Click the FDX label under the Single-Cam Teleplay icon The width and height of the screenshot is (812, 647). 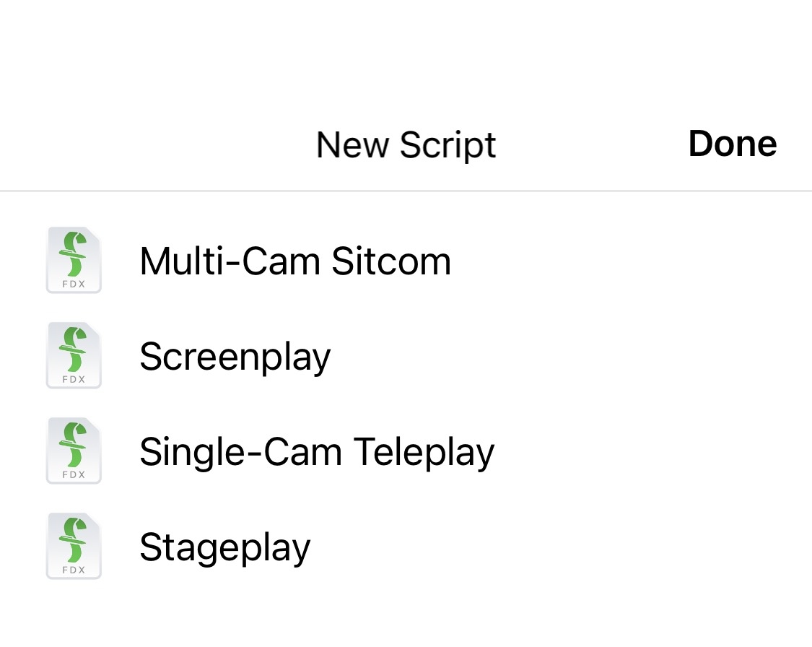74,474
